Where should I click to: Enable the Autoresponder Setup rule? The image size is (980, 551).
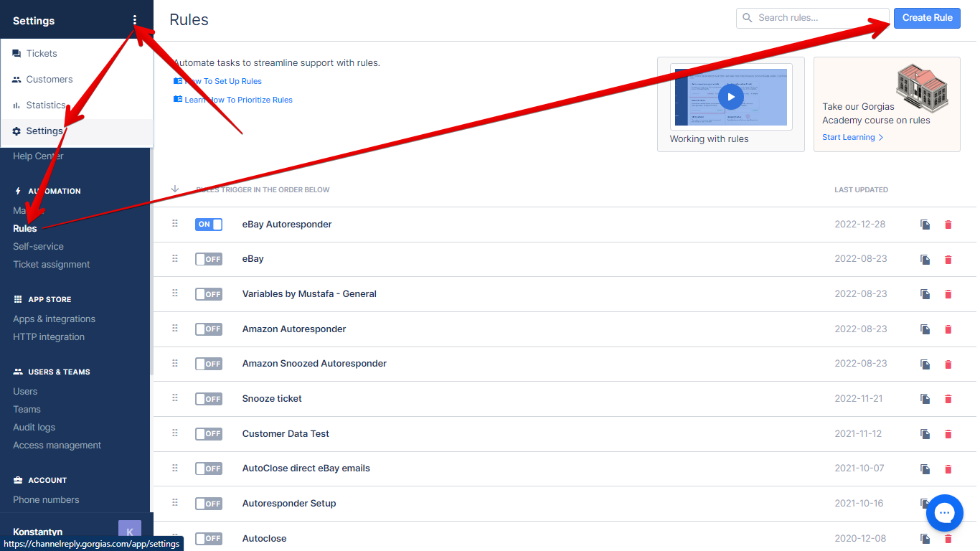(x=209, y=504)
